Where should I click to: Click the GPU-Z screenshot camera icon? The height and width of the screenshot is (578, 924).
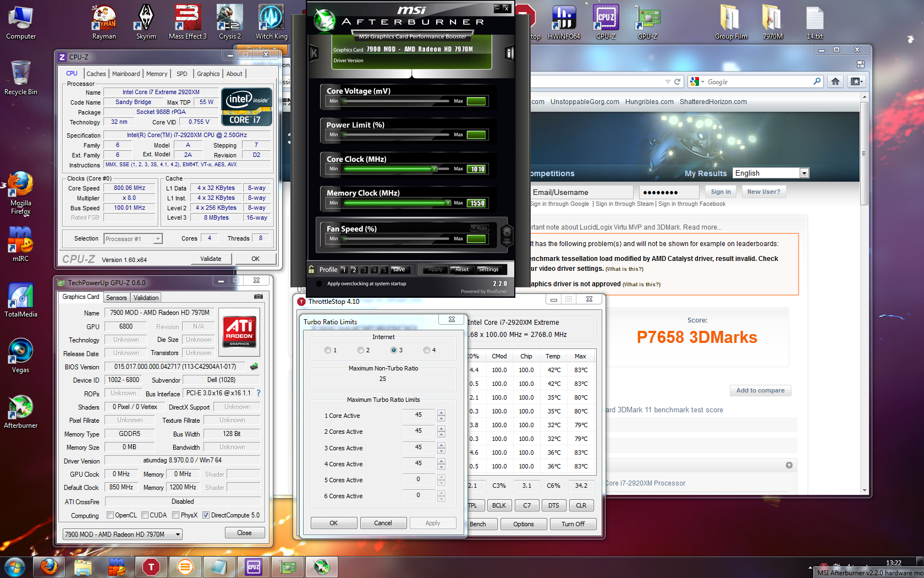[x=258, y=297]
